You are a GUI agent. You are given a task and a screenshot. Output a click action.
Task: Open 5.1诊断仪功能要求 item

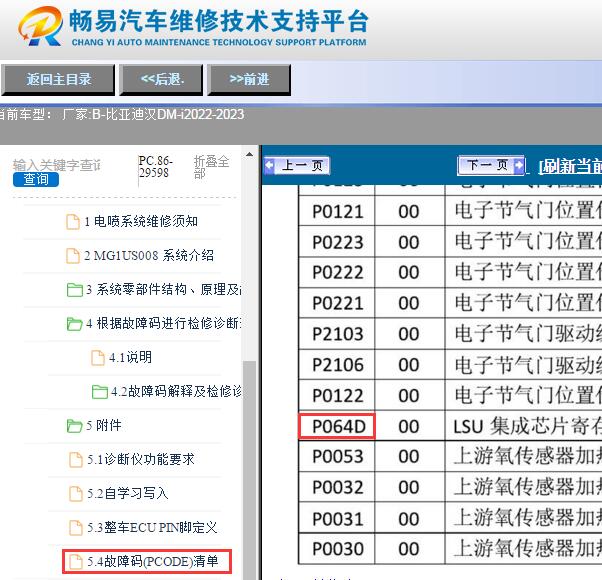[141, 459]
